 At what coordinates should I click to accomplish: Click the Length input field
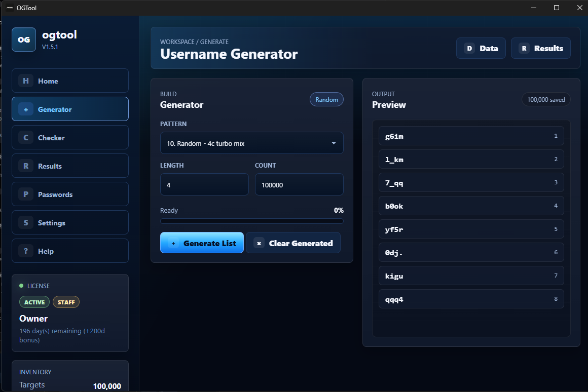[x=204, y=185]
